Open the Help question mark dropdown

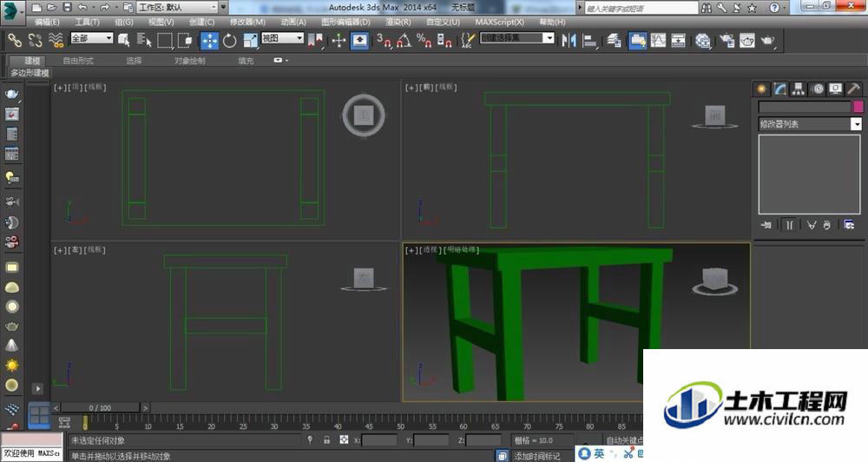(776, 7)
